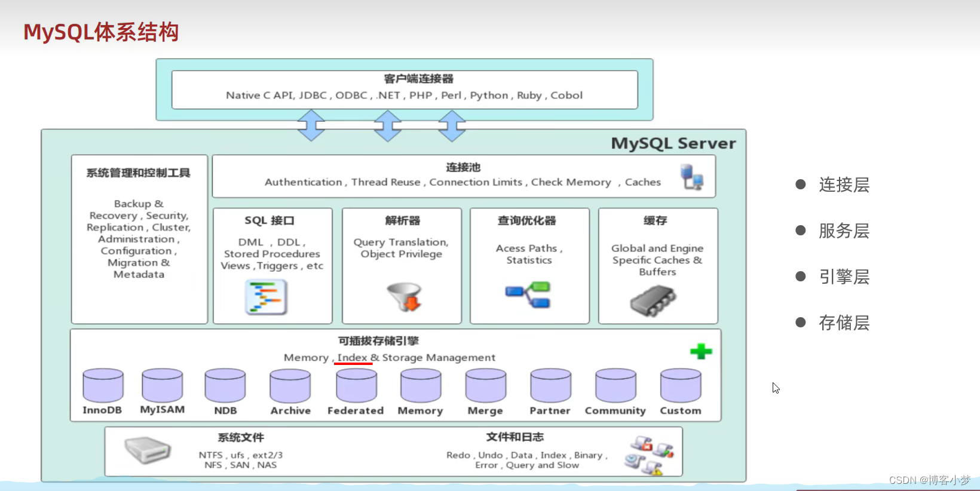Click the NTFS, ufs, ext2/3 text
The height and width of the screenshot is (491, 980).
241,460
